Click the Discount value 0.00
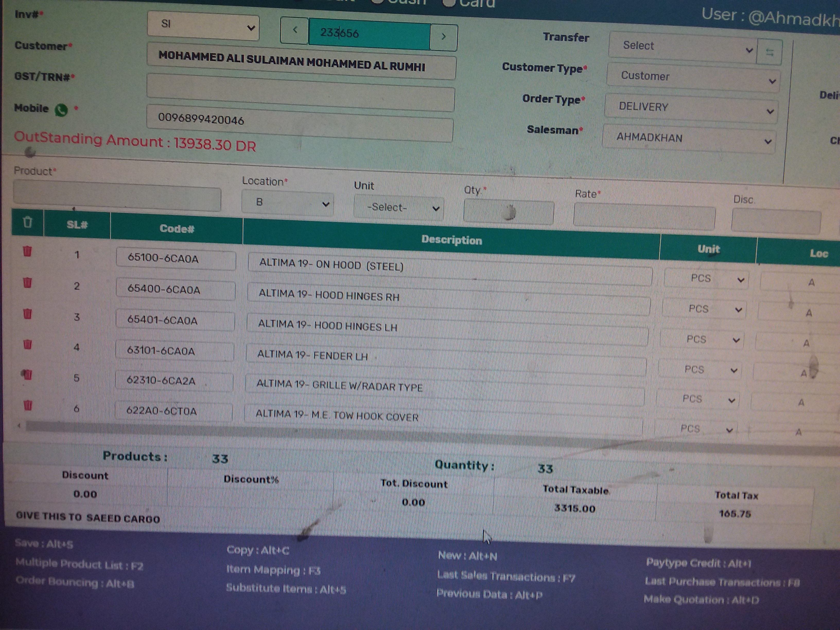This screenshot has width=840, height=630. pyautogui.click(x=85, y=494)
